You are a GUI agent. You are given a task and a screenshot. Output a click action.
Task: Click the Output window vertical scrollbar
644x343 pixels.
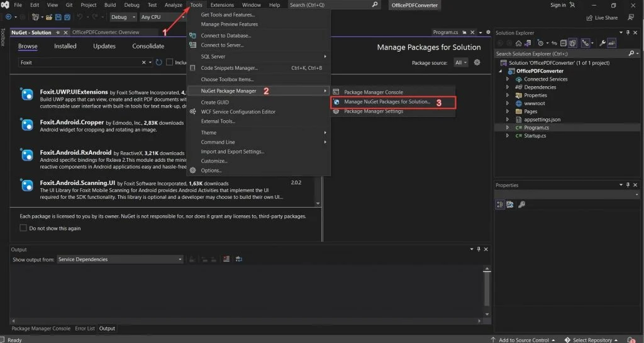point(487,291)
